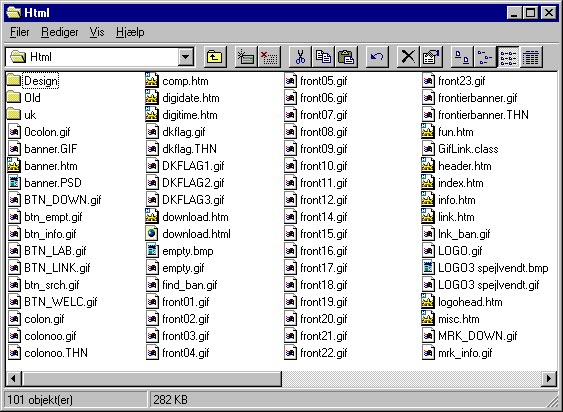Select the empty.bmp file icon
The image size is (563, 412).
[x=152, y=251]
